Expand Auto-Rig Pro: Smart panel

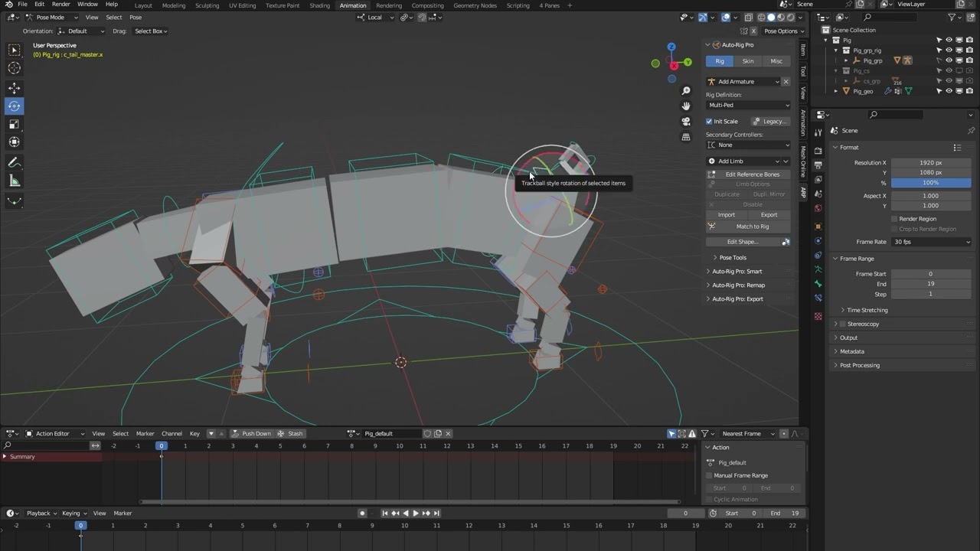click(737, 272)
